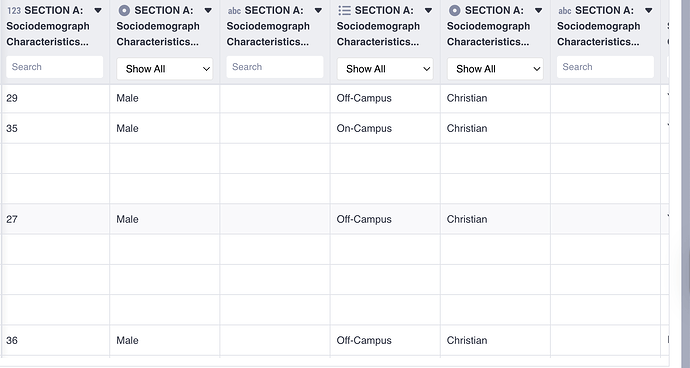Expand Show All filter in second column
The width and height of the screenshot is (690, 368).
click(x=165, y=69)
